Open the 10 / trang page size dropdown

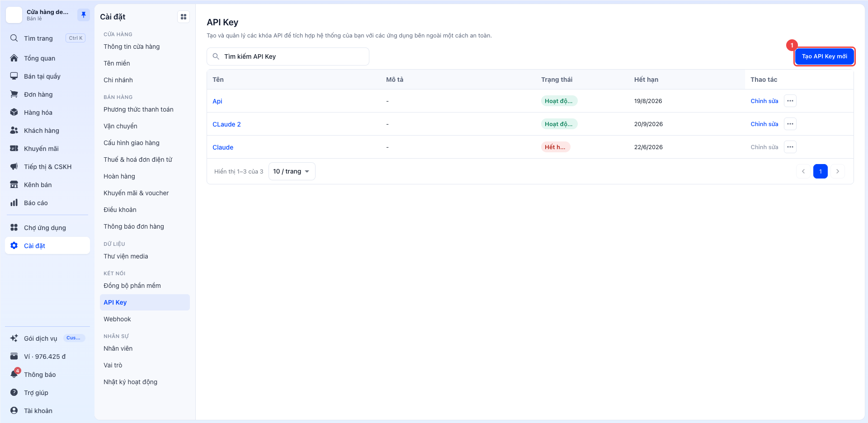pyautogui.click(x=292, y=171)
